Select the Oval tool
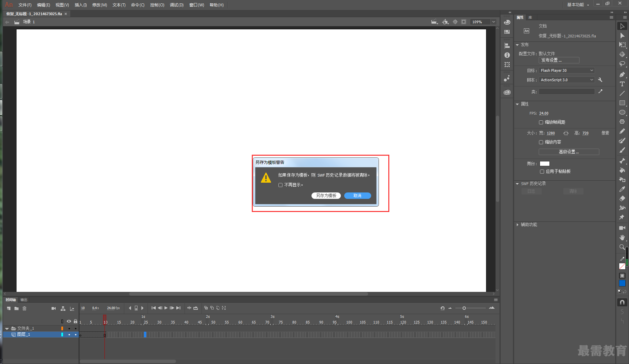Image resolution: width=629 pixels, height=364 pixels. tap(622, 112)
